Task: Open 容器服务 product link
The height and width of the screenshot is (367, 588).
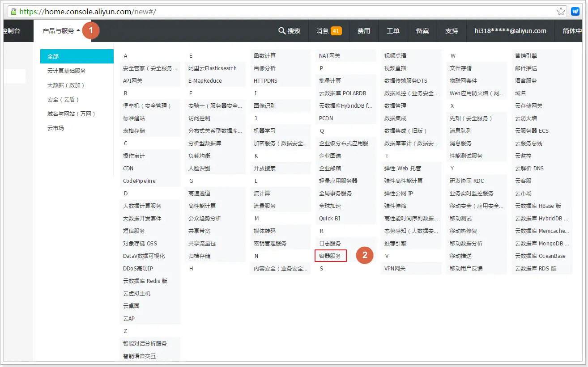Action: tap(330, 256)
